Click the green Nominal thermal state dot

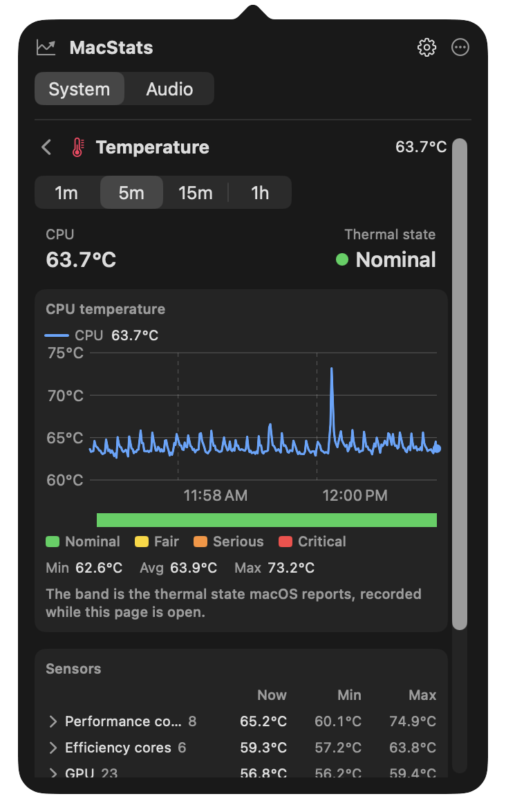pos(342,259)
